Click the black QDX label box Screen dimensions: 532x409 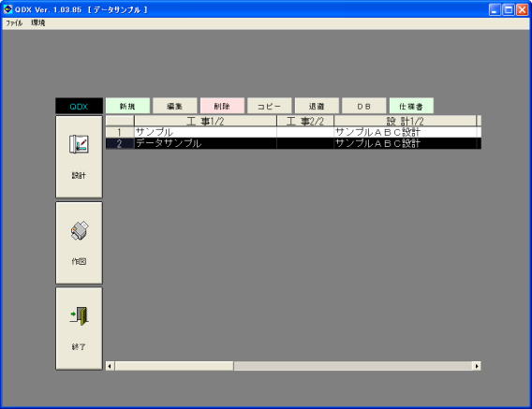click(79, 106)
